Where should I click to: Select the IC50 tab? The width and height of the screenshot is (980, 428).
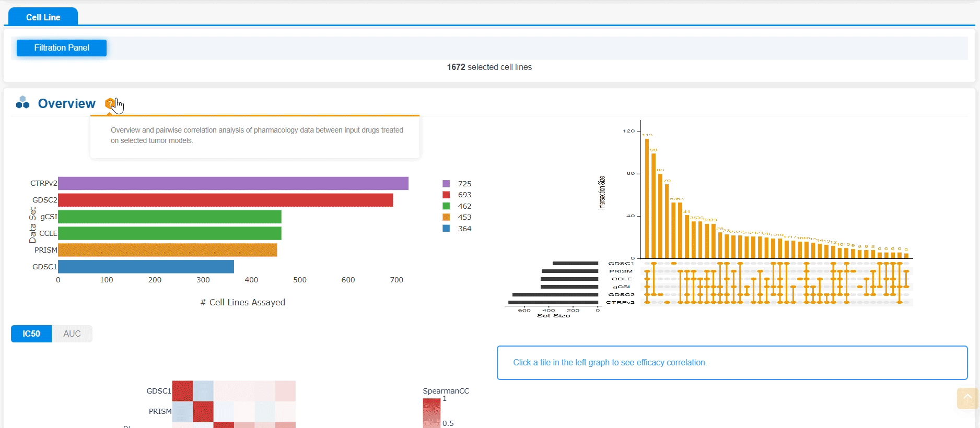(31, 334)
